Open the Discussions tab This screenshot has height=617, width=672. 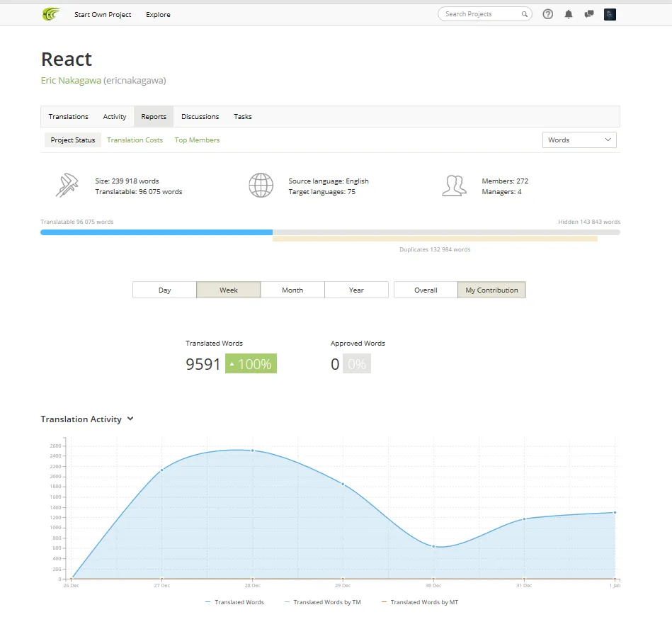(200, 117)
